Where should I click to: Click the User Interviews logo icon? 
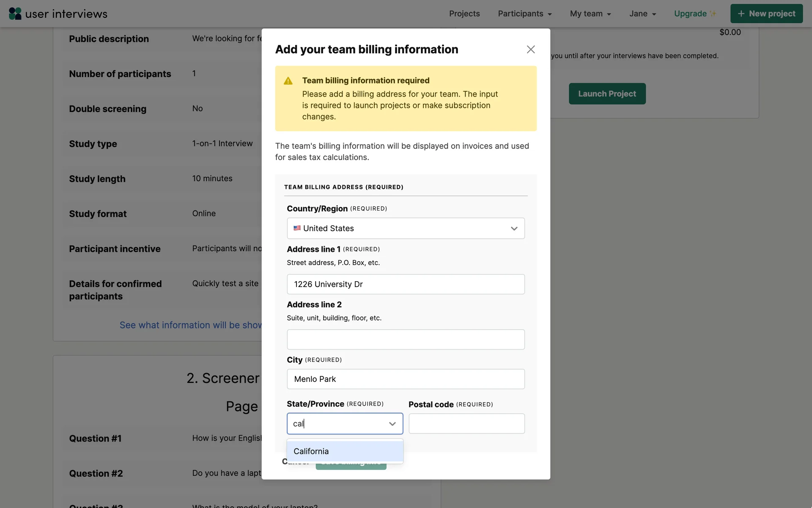click(x=15, y=14)
